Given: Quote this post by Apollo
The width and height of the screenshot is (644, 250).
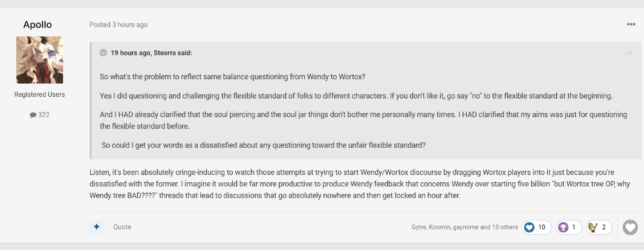Looking at the screenshot, I should point(122,227).
